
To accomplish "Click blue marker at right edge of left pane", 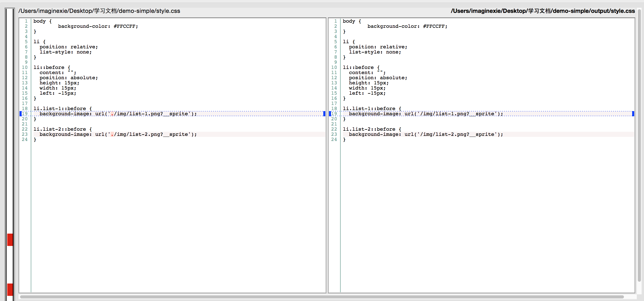I will [x=324, y=114].
